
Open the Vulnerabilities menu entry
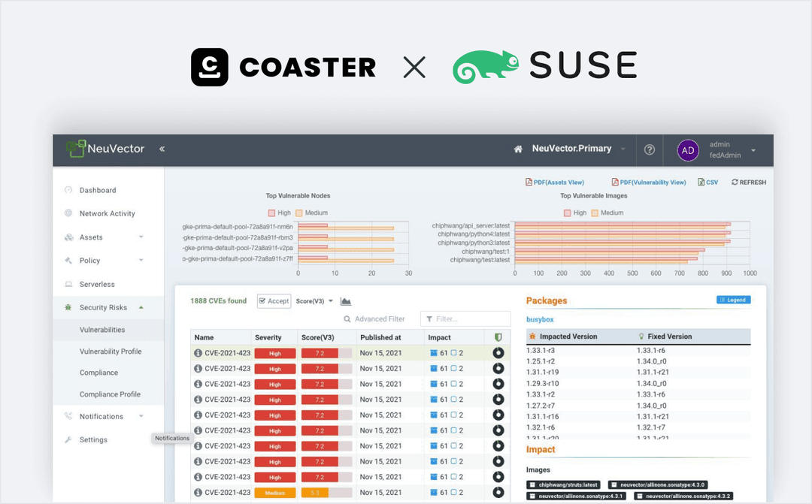pyautogui.click(x=103, y=329)
